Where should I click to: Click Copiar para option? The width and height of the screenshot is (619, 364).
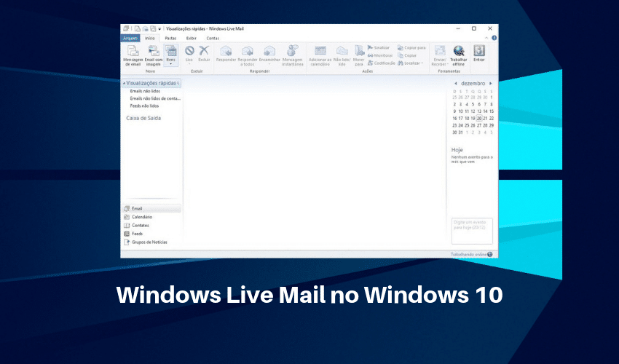[411, 48]
